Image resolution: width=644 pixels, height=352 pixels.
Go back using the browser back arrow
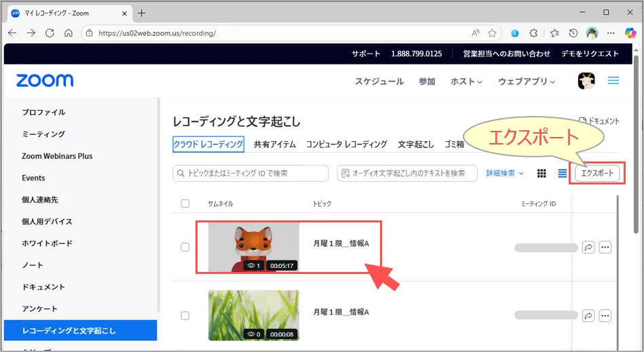coord(12,33)
